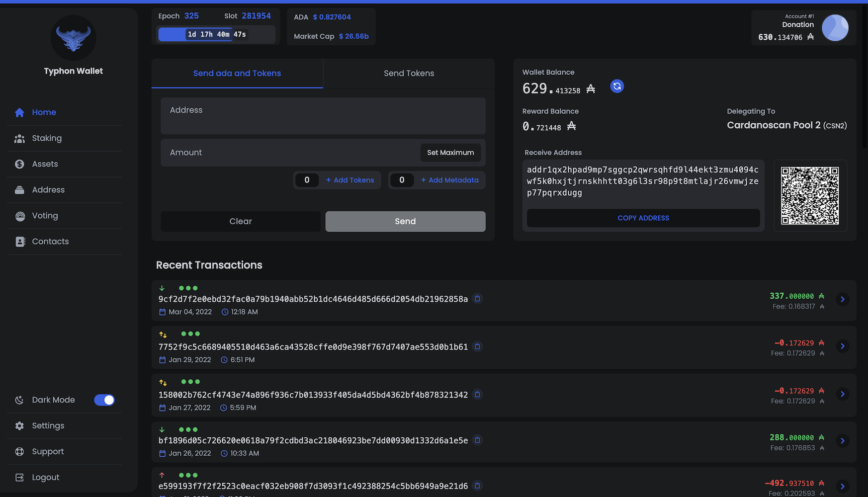This screenshot has height=497, width=868.
Task: Click the receive address QR code
Action: (810, 196)
